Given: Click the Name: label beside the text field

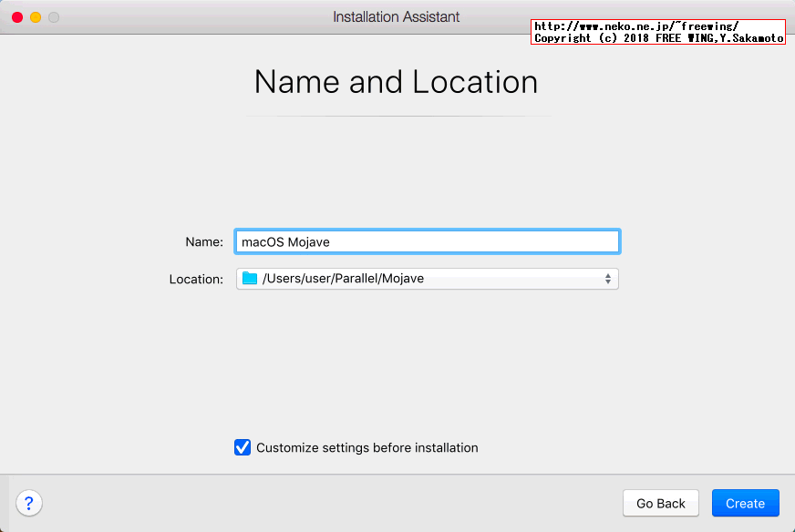Looking at the screenshot, I should 202,241.
